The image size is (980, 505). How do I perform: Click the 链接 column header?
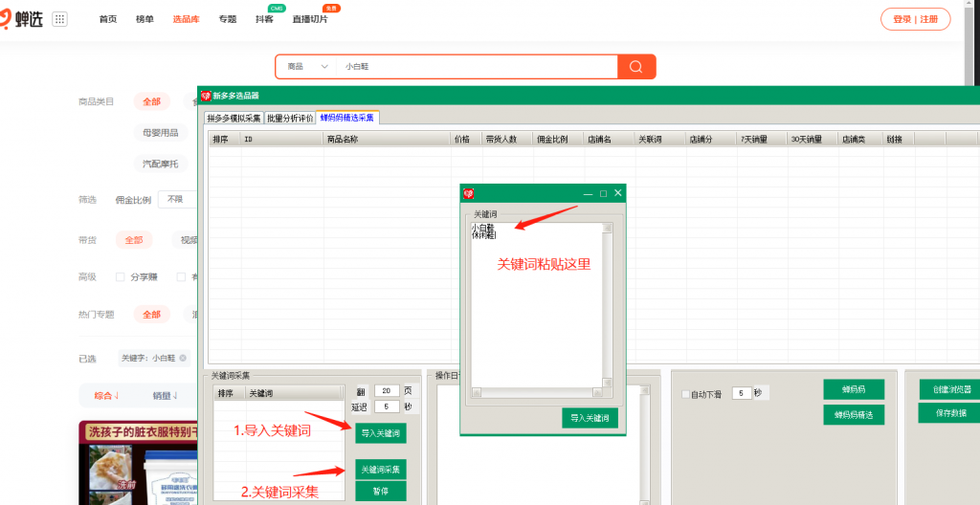(898, 140)
